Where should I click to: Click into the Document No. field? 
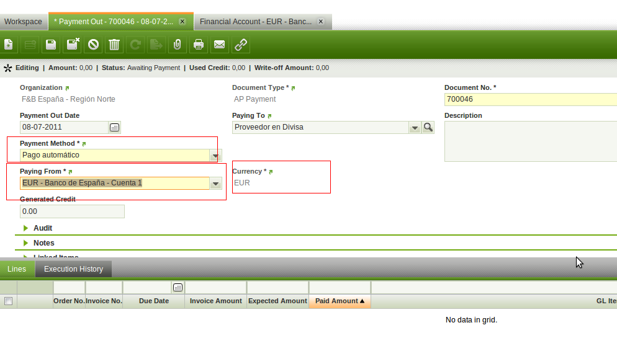coord(531,99)
